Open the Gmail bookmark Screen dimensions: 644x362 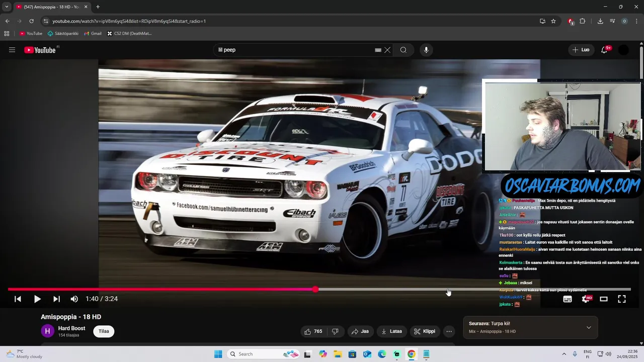point(93,34)
